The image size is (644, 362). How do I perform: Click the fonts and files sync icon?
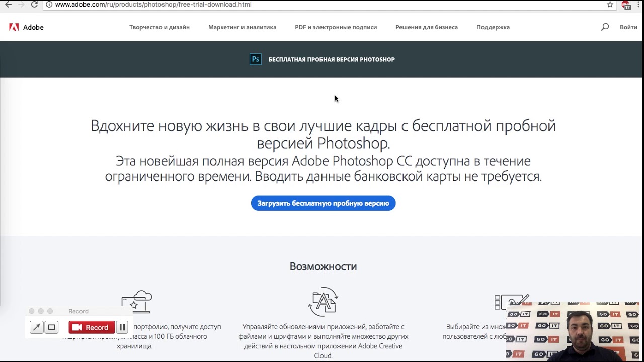click(323, 302)
